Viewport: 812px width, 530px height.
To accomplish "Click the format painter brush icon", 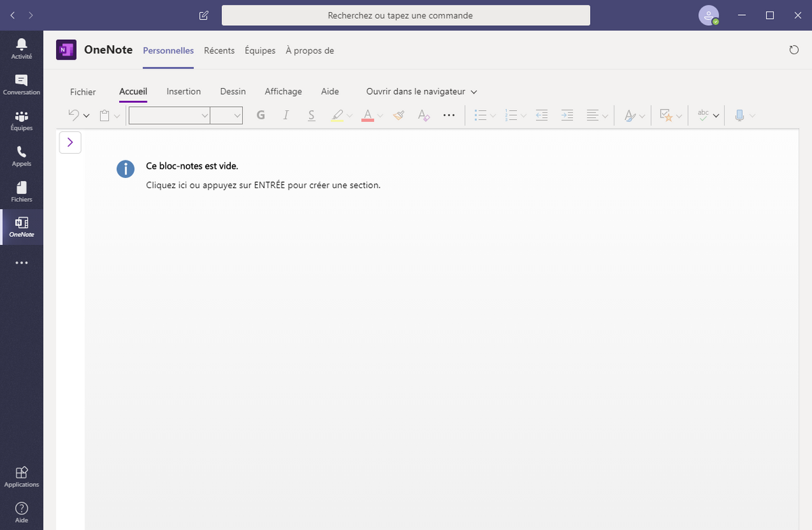I will (x=399, y=116).
